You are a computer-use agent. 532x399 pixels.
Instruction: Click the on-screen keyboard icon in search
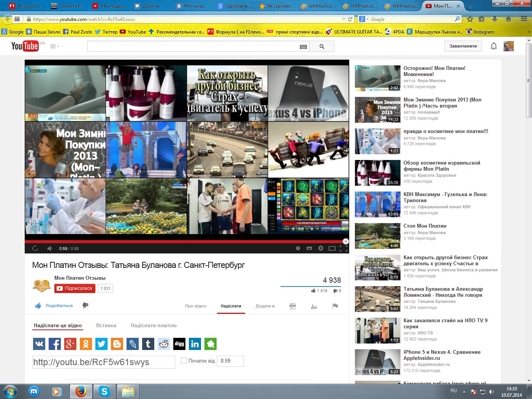303,47
